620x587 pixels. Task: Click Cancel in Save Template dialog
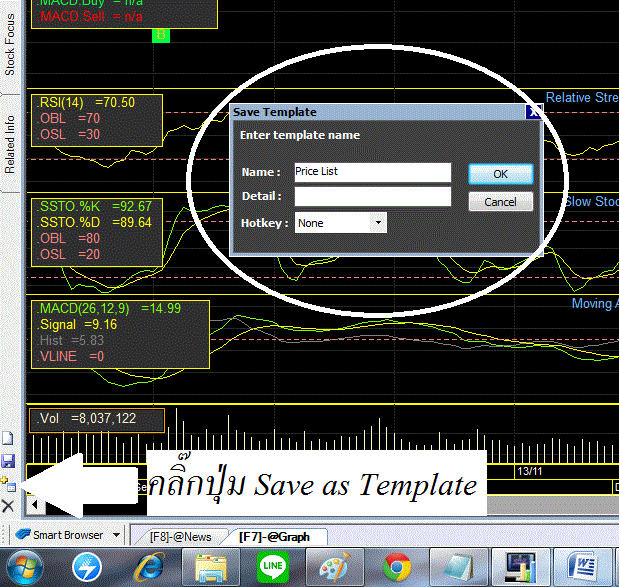pyautogui.click(x=501, y=202)
